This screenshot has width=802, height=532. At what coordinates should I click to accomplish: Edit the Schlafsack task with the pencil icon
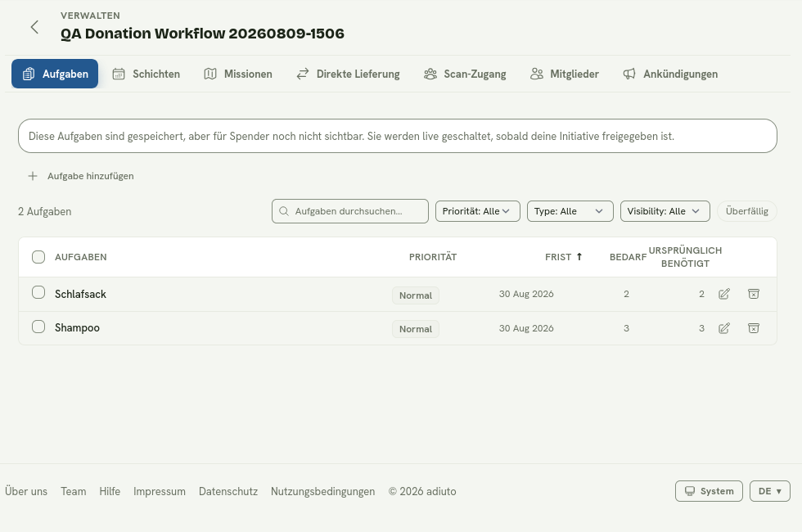[x=724, y=294]
